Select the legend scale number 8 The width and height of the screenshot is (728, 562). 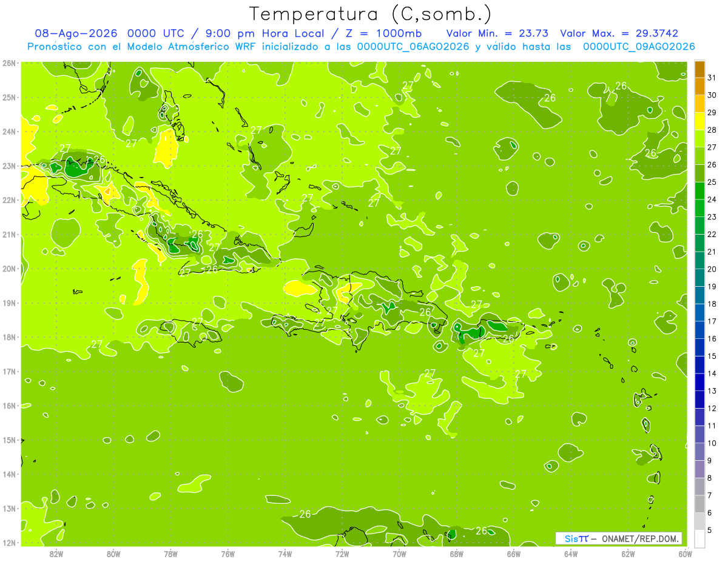click(x=710, y=478)
